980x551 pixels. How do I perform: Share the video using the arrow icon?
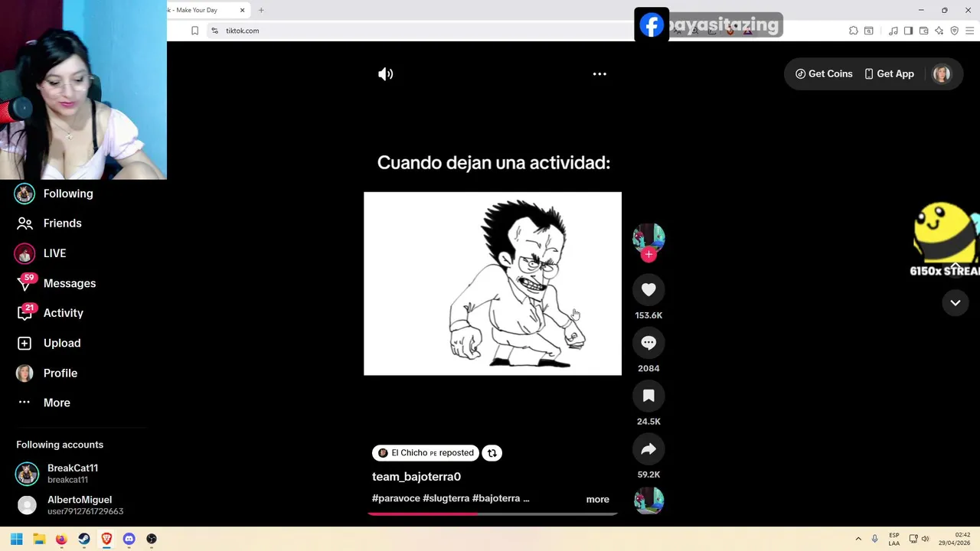click(x=648, y=449)
